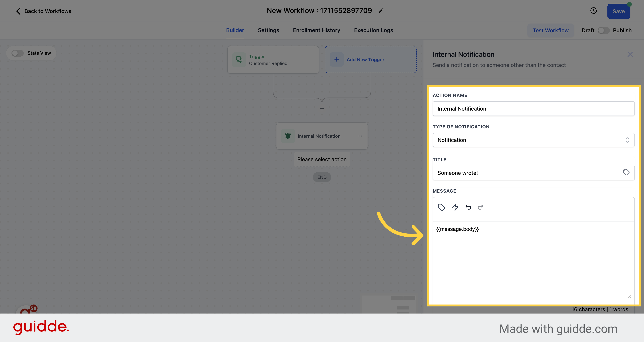Click the Back to Workflows arrow
644x342 pixels.
(18, 11)
